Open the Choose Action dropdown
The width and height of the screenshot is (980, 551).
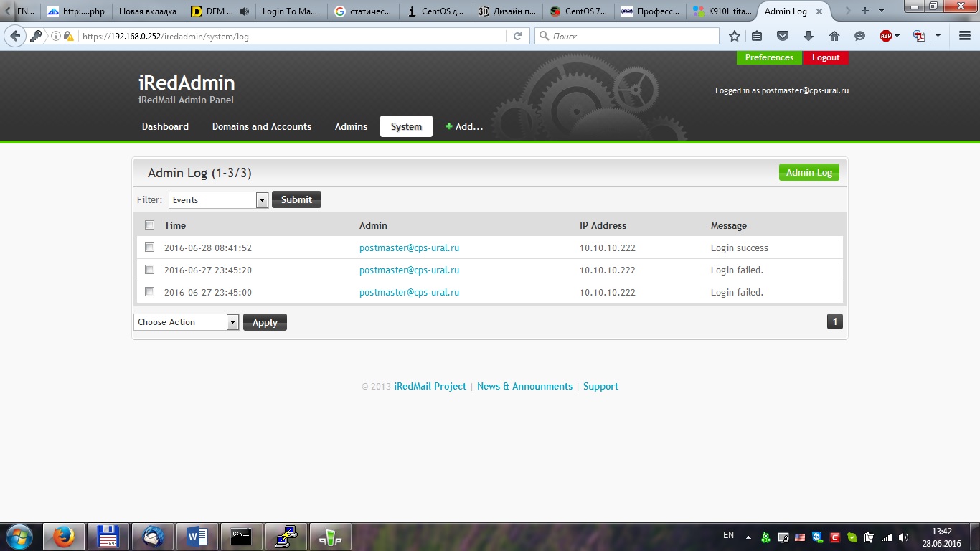[x=186, y=322]
